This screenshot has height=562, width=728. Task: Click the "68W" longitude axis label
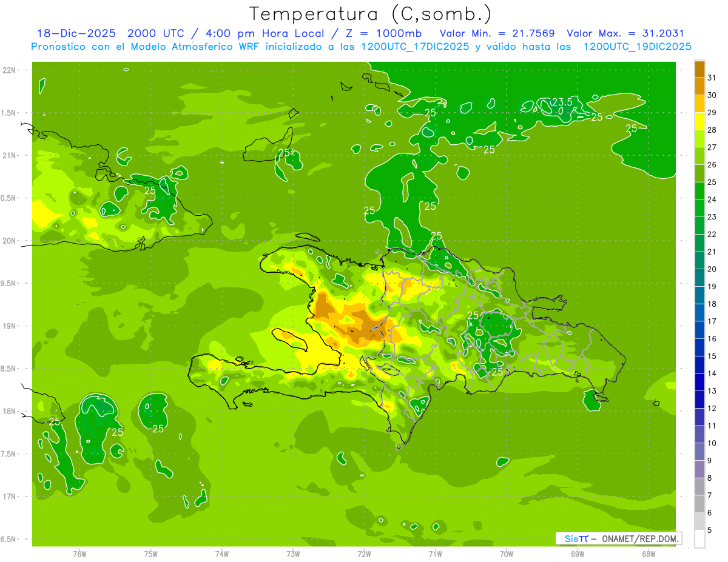[649, 554]
